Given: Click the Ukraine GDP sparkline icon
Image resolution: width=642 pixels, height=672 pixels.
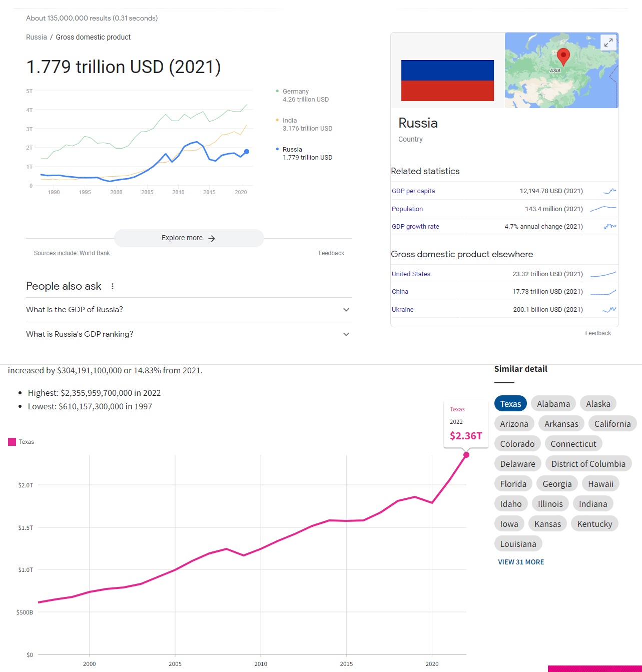Looking at the screenshot, I should click(x=609, y=309).
